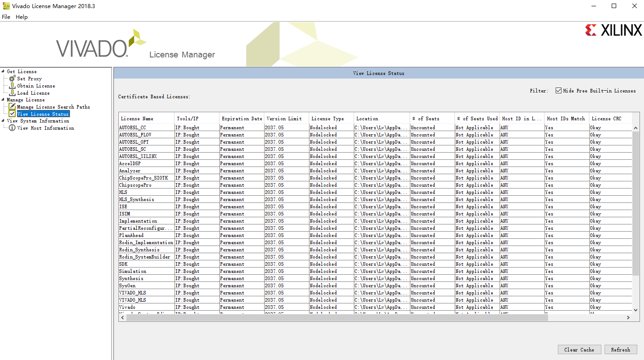Select the SysGen license row
This screenshot has height=360, width=644.
(x=375, y=285)
